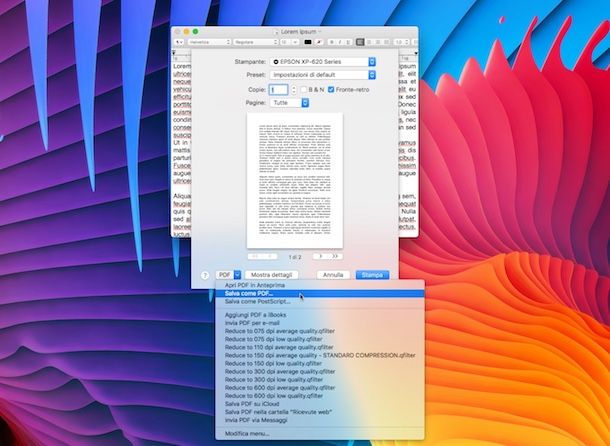Choose Reduce to 300 dpi low quality.qfilter
This screenshot has width=610, height=446.
(320, 379)
